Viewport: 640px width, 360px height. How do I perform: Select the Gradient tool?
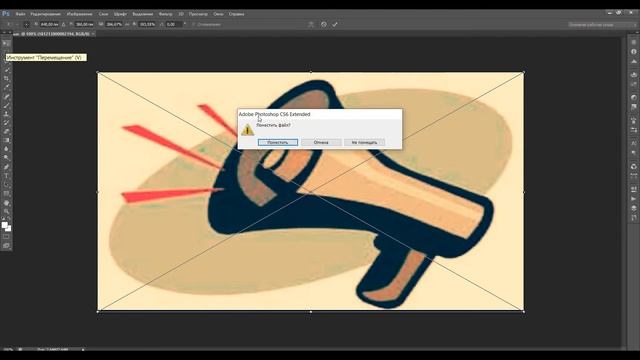pos(7,140)
